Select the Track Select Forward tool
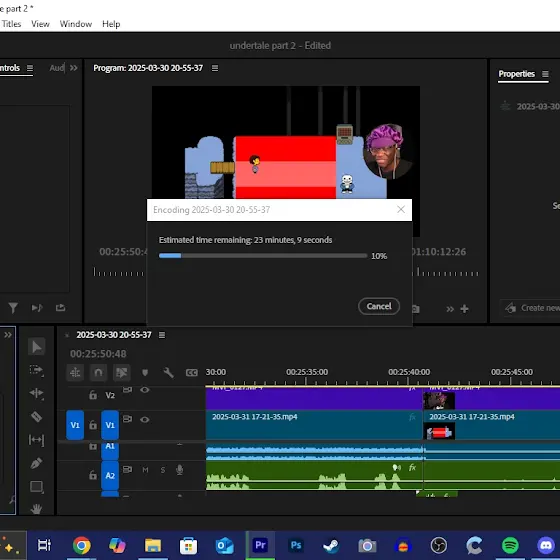Viewport: 560px width, 560px height. pos(36,370)
